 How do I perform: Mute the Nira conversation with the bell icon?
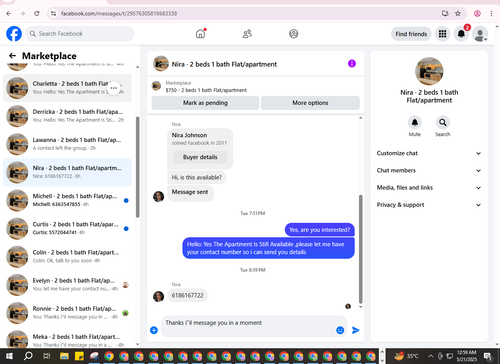pyautogui.click(x=415, y=122)
